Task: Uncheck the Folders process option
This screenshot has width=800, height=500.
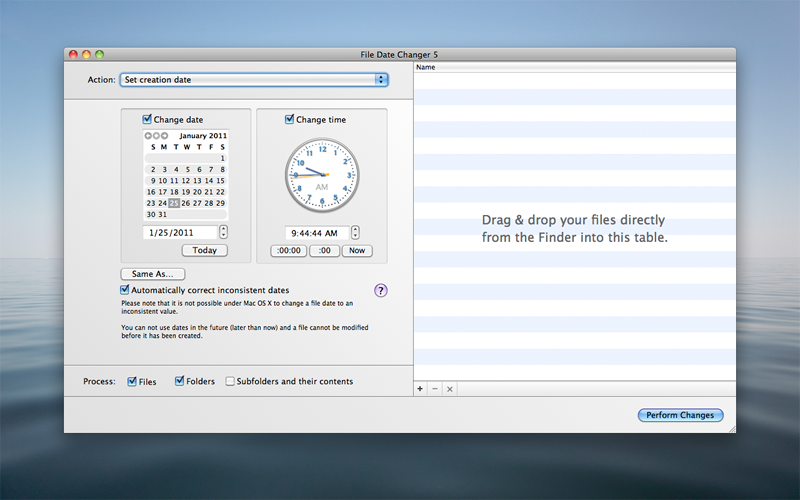Action: (179, 381)
